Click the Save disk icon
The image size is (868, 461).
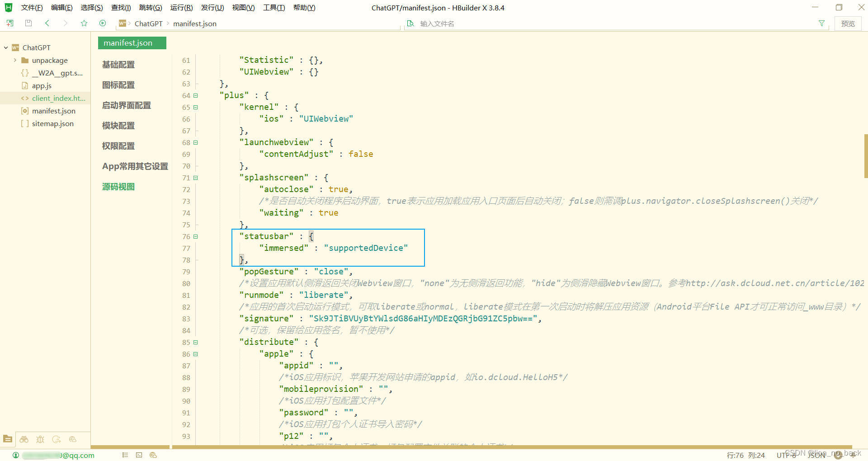(28, 23)
